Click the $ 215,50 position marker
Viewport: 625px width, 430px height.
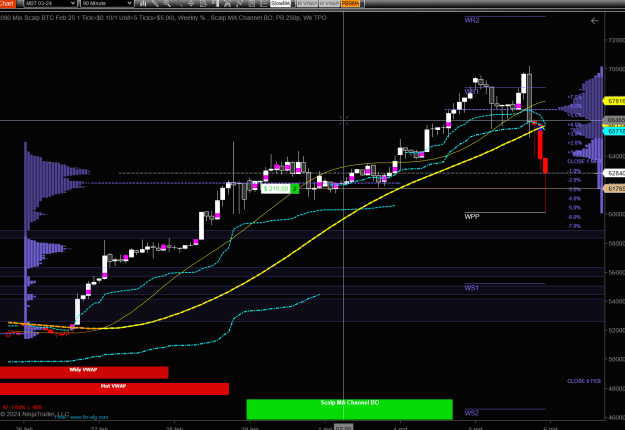(x=280, y=188)
